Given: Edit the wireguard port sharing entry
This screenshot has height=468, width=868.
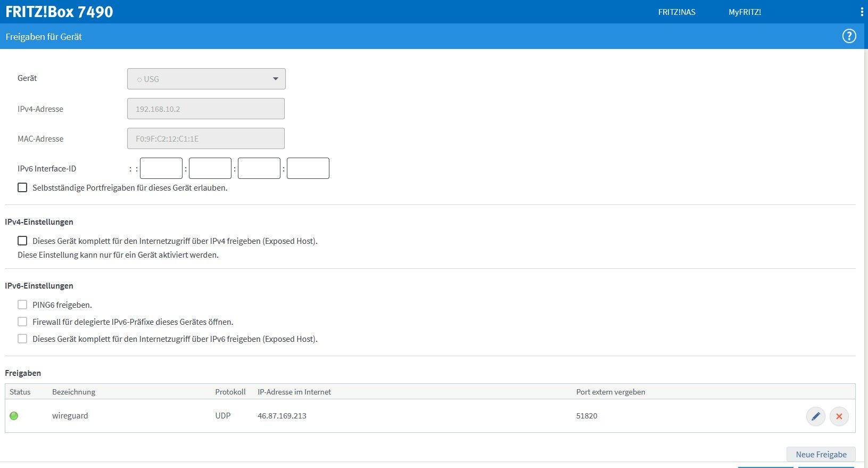Looking at the screenshot, I should click(x=815, y=416).
